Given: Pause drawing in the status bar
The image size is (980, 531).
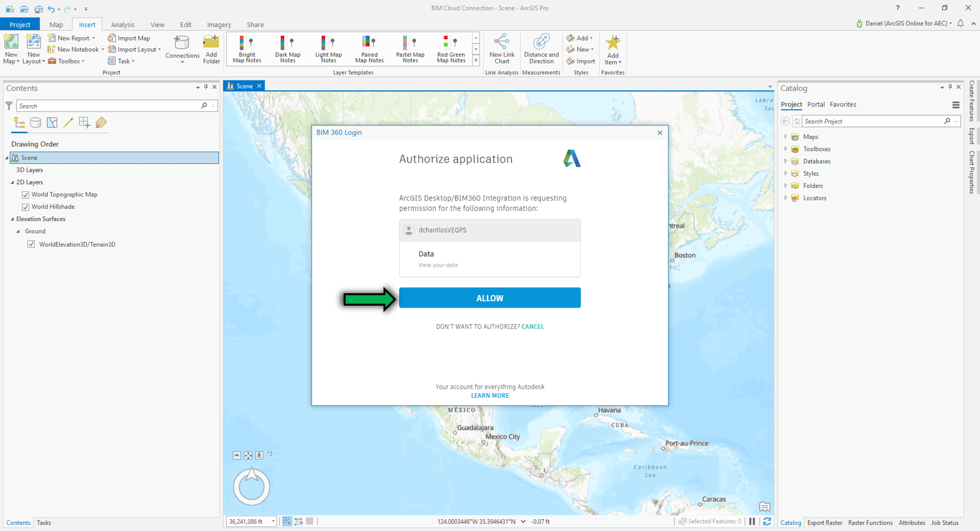Looking at the screenshot, I should (753, 521).
